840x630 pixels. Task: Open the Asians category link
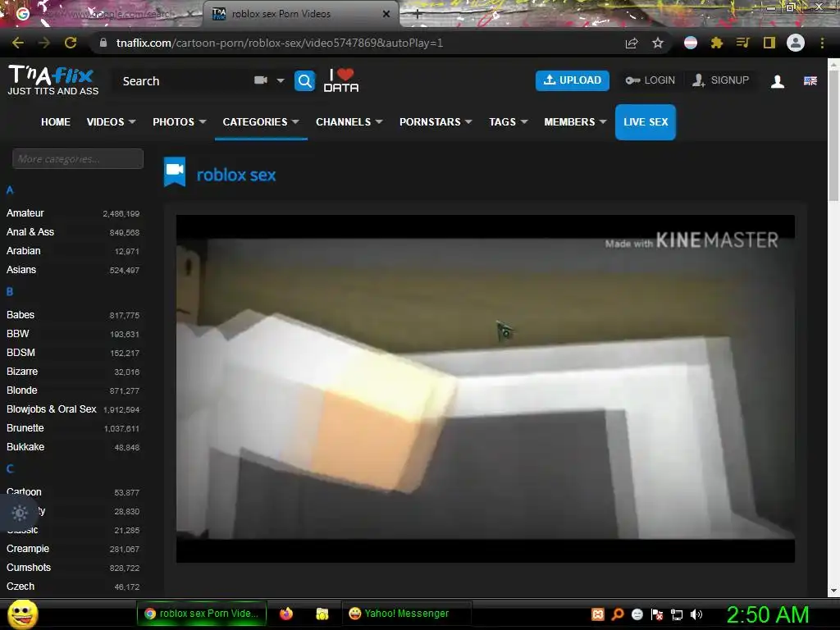[x=21, y=270]
